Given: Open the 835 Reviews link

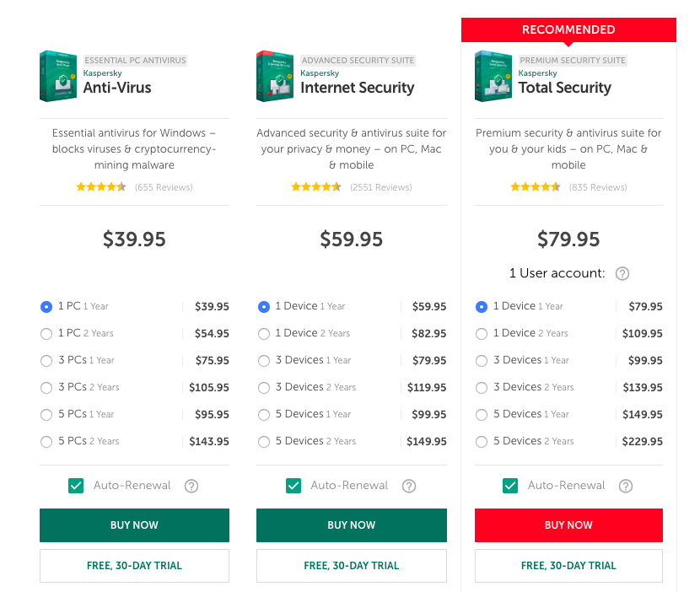Looking at the screenshot, I should (x=598, y=187).
